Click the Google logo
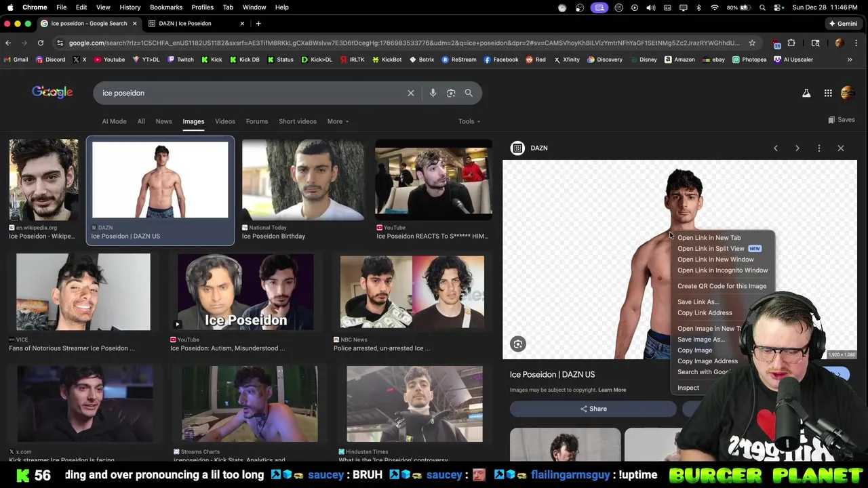The width and height of the screenshot is (868, 488). pyautogui.click(x=52, y=92)
